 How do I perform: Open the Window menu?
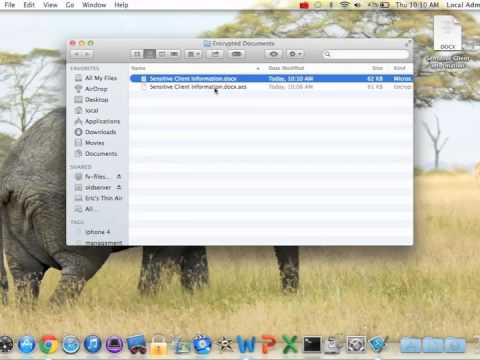pyautogui.click(x=94, y=5)
